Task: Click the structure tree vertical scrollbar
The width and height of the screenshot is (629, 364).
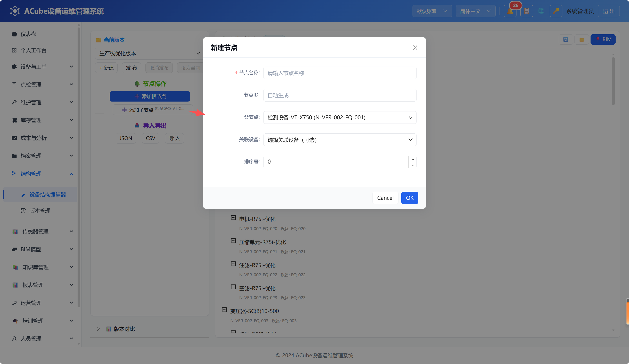Action: point(613,81)
